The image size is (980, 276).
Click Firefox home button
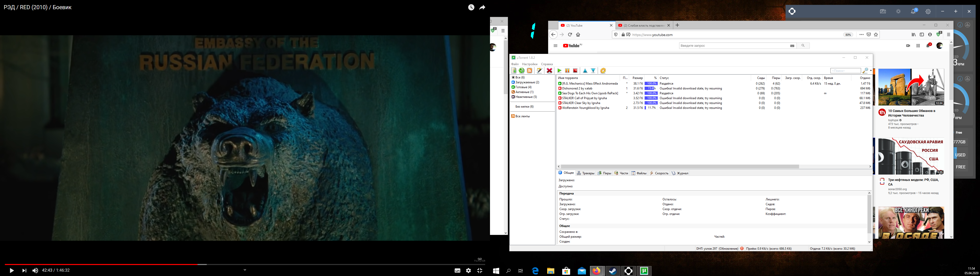point(578,35)
